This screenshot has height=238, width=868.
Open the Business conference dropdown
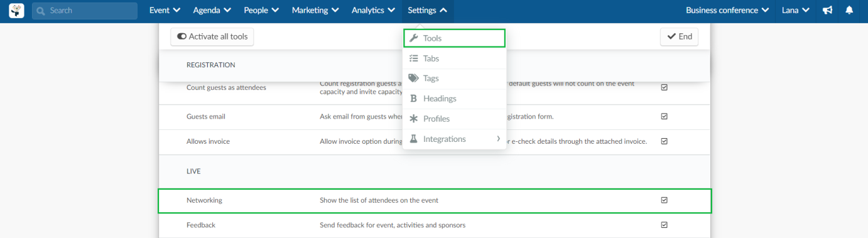pos(727,11)
